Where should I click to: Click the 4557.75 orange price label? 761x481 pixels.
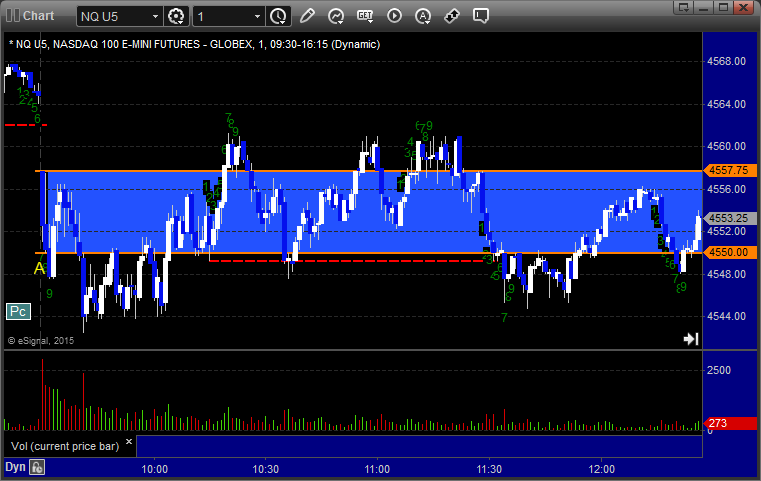click(x=729, y=170)
